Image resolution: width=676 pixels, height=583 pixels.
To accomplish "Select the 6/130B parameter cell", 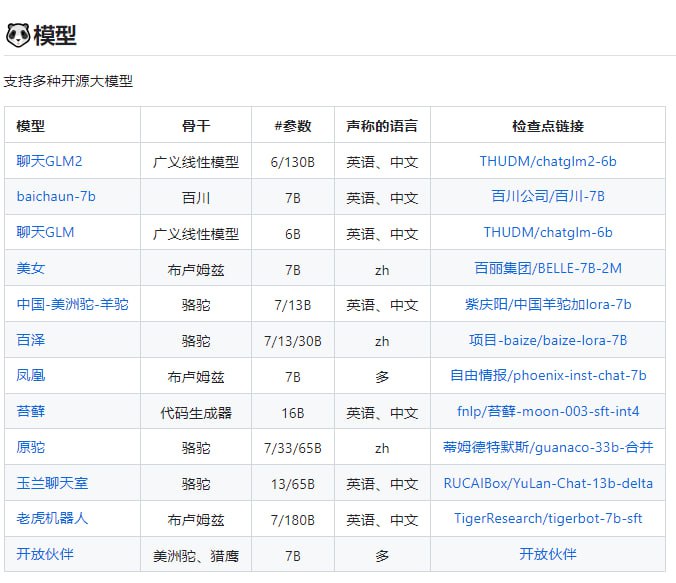I will pyautogui.click(x=293, y=162).
